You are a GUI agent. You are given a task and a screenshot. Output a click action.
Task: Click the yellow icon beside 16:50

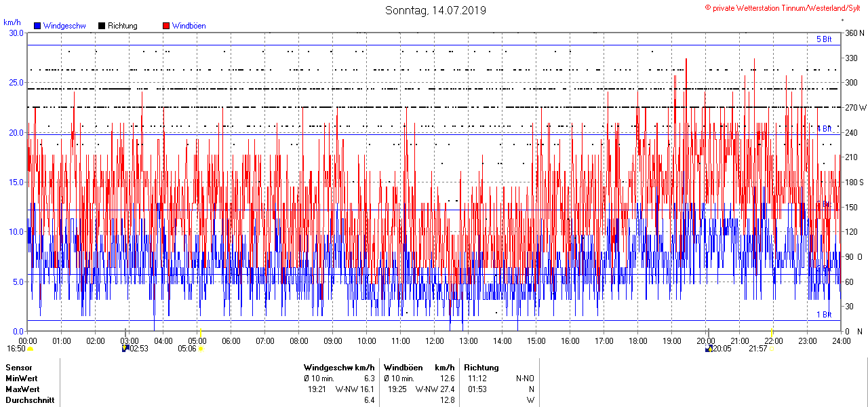click(31, 348)
